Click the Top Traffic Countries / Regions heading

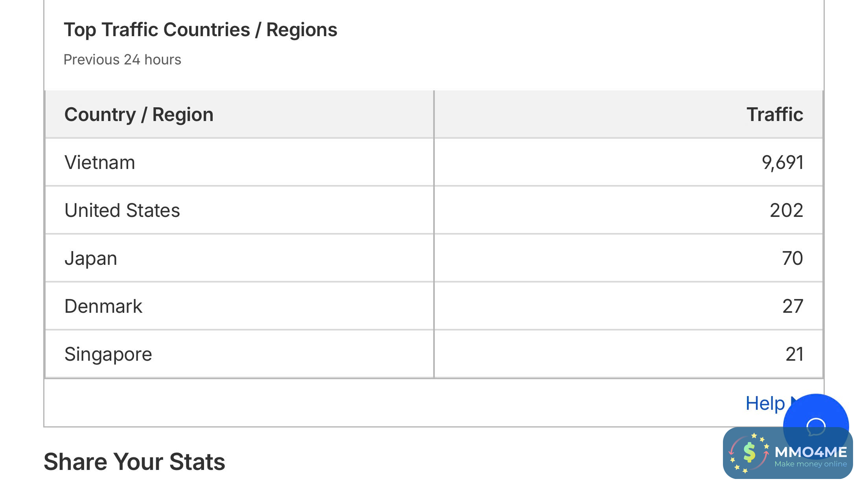pos(200,30)
